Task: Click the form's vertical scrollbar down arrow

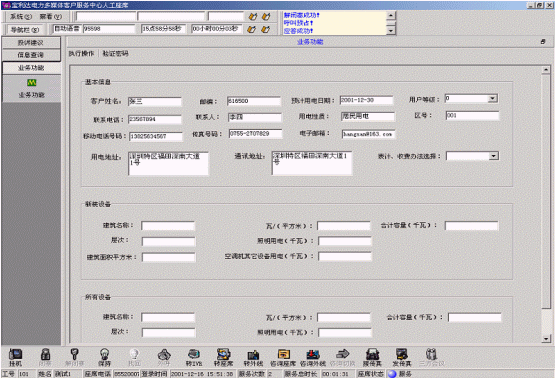Action: [x=546, y=339]
